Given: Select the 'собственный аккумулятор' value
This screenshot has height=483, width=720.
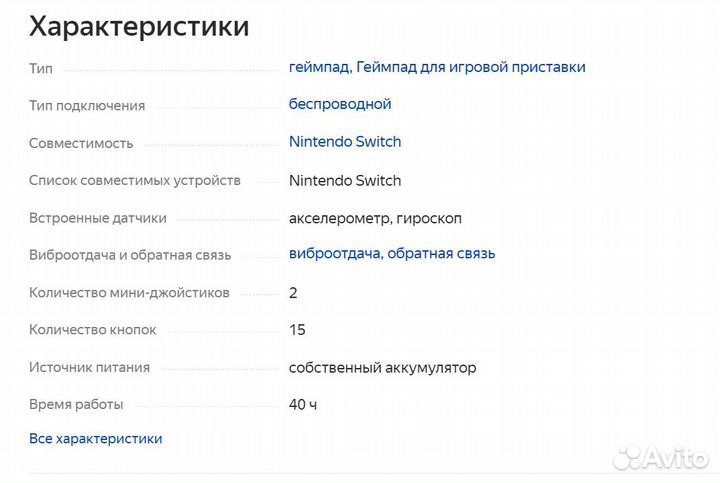Looking at the screenshot, I should coord(382,368).
